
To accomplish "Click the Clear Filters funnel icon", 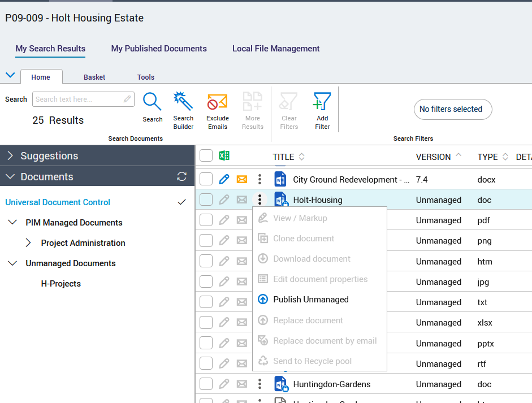I will [x=289, y=101].
